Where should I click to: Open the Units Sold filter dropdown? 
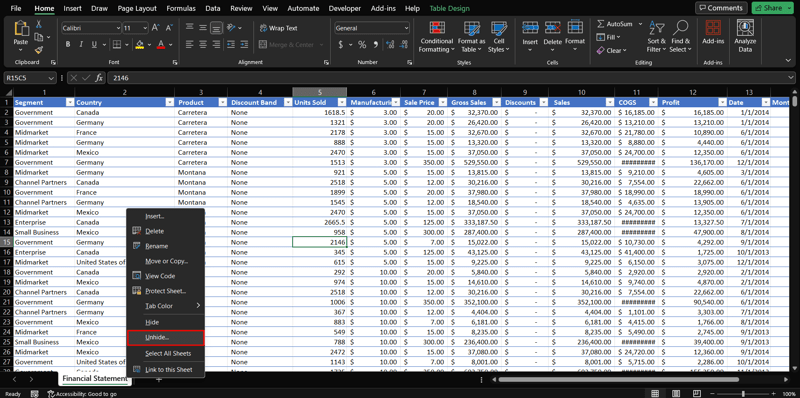(x=341, y=103)
